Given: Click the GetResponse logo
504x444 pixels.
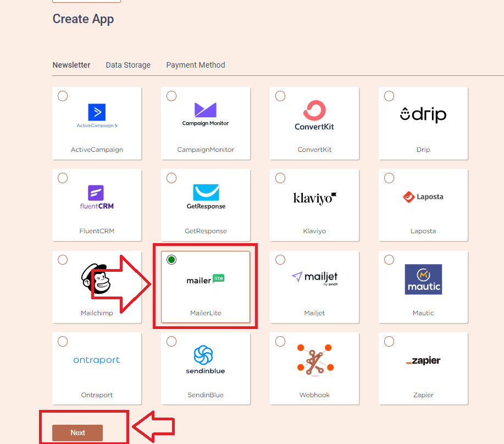Looking at the screenshot, I should tap(206, 197).
